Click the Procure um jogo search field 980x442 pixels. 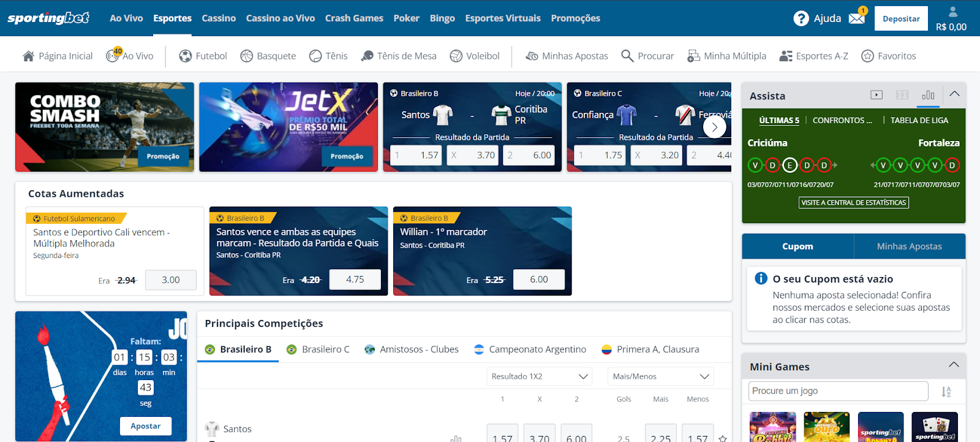(838, 391)
